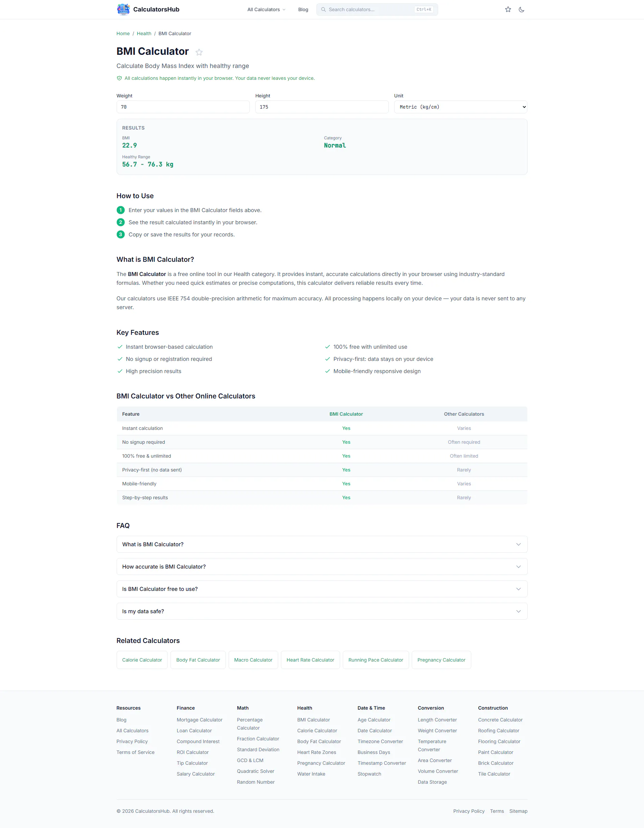
Task: Open the Percentage Calculator footer link
Action: (250, 724)
